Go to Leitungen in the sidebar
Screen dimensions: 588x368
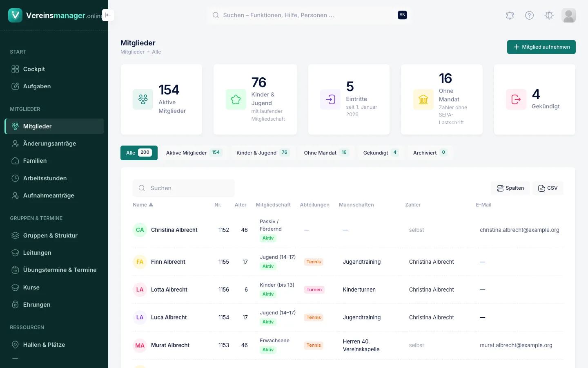[x=54, y=253]
